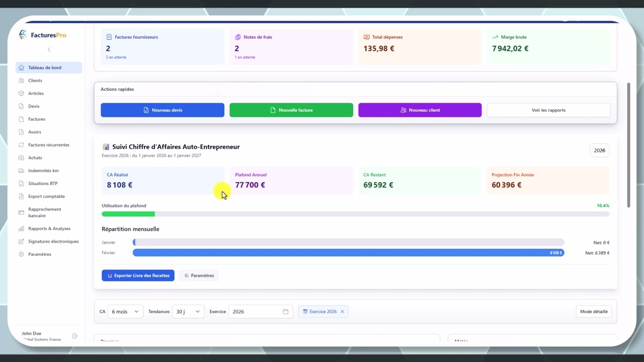The height and width of the screenshot is (362, 644).
Task: Click the Février monthly revenue bar
Action: pos(348,253)
